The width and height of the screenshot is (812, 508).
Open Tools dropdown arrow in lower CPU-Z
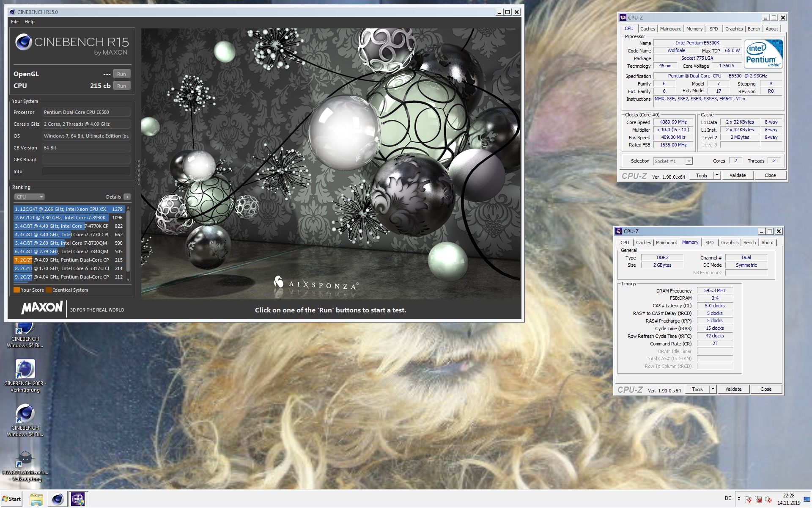[713, 389]
